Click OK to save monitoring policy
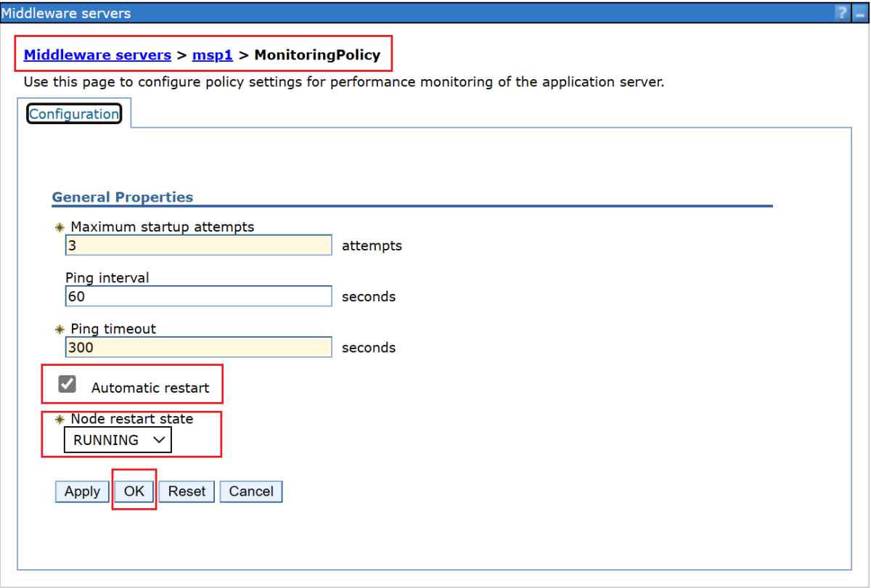The width and height of the screenshot is (871, 588). click(134, 491)
